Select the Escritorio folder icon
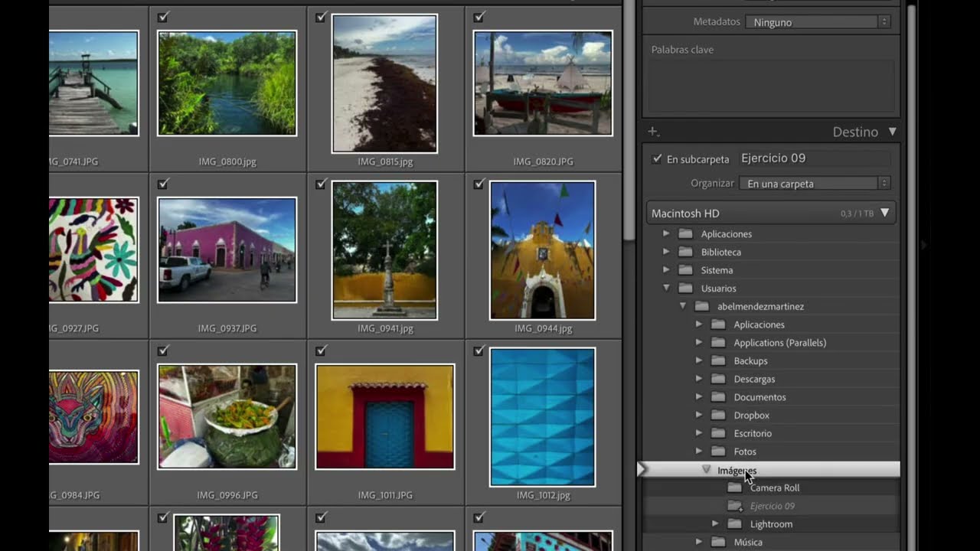Viewport: 980px width, 551px height. pos(718,433)
